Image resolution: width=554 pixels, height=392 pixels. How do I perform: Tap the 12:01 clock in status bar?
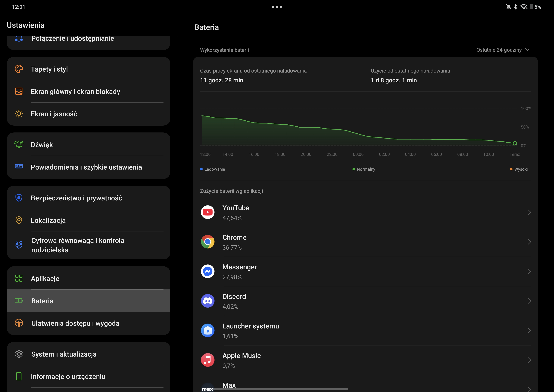(19, 7)
